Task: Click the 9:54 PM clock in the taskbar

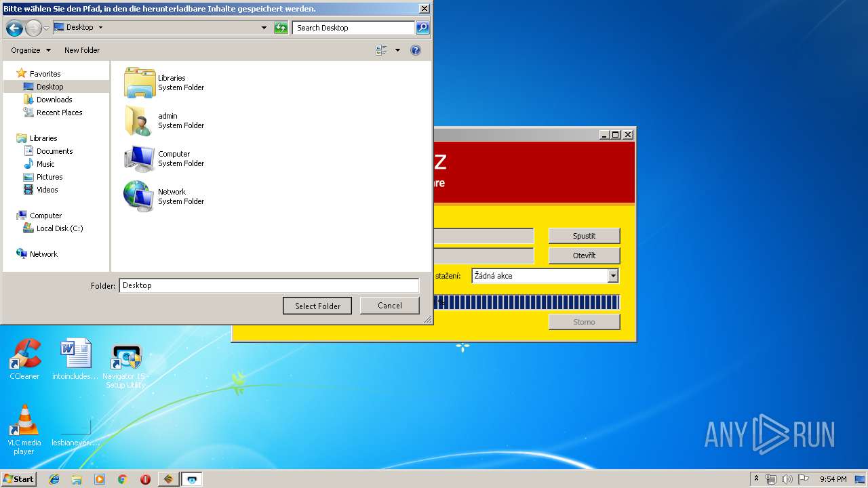Action: 833,479
